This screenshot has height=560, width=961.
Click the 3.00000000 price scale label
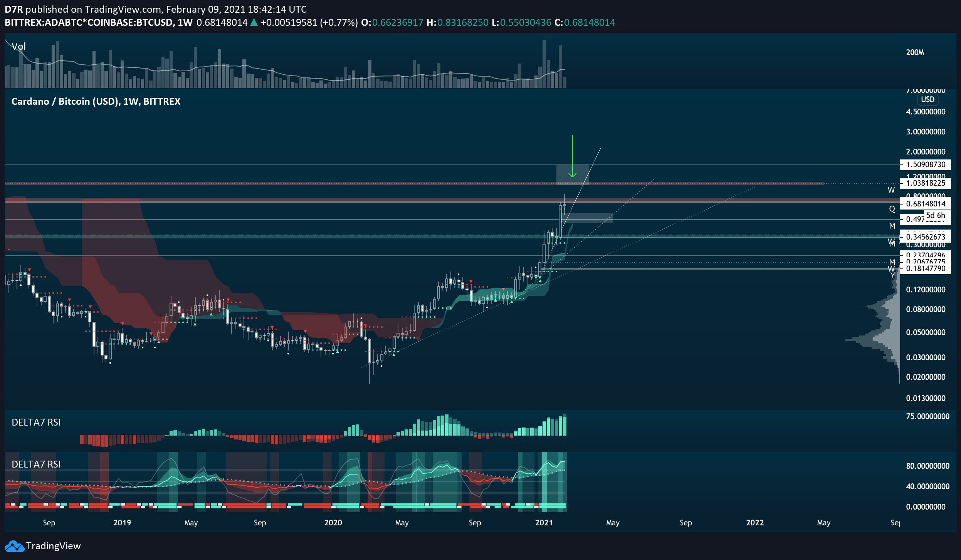(x=926, y=132)
